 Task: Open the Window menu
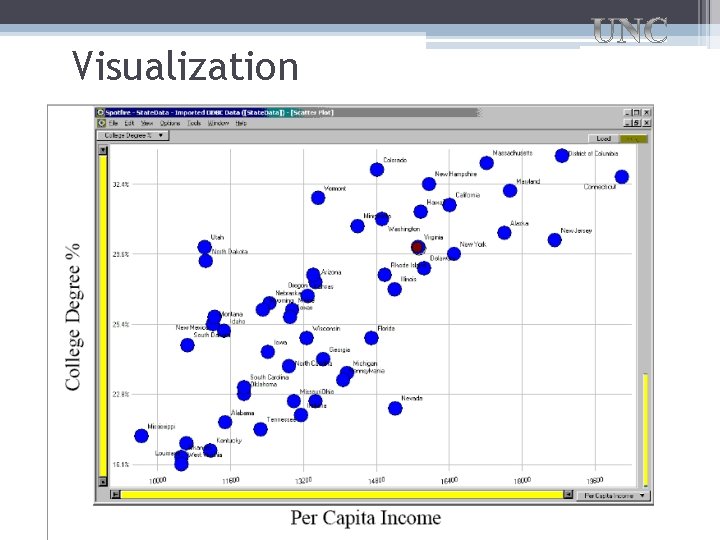[x=218, y=123]
